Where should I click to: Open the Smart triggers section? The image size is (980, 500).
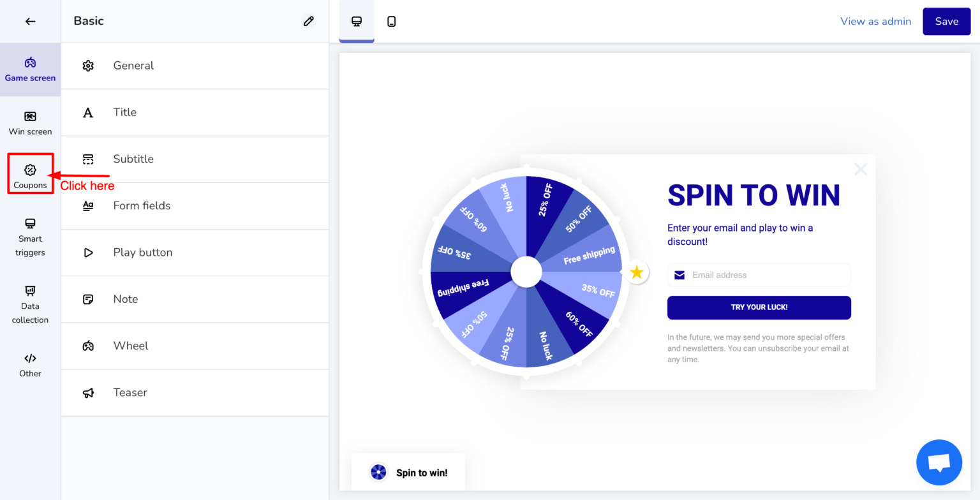coord(30,237)
